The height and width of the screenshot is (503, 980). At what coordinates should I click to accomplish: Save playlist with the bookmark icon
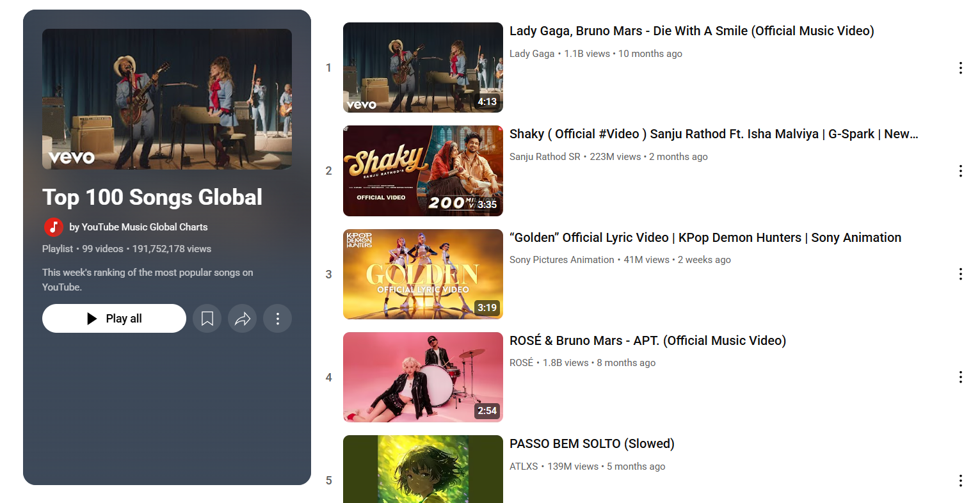207,319
